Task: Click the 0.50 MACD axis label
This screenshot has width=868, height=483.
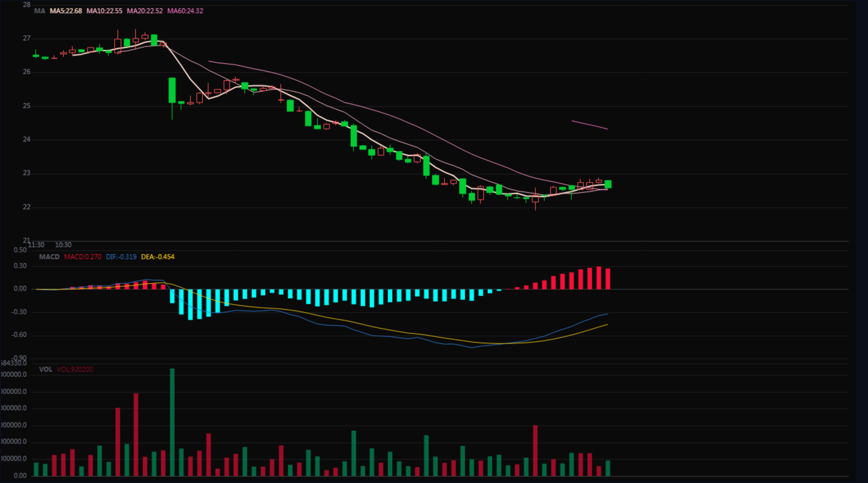Action: click(20, 250)
